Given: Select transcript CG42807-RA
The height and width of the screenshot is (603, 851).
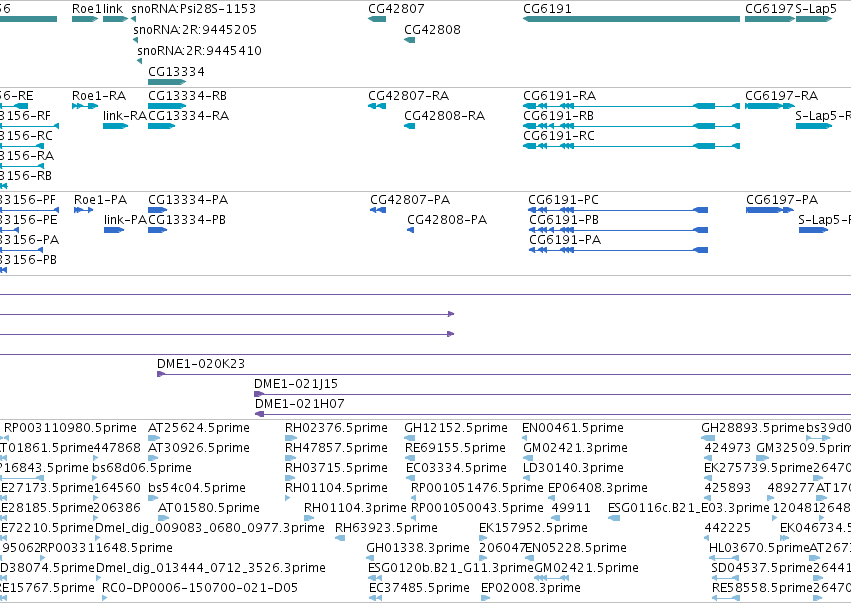Looking at the screenshot, I should (409, 96).
